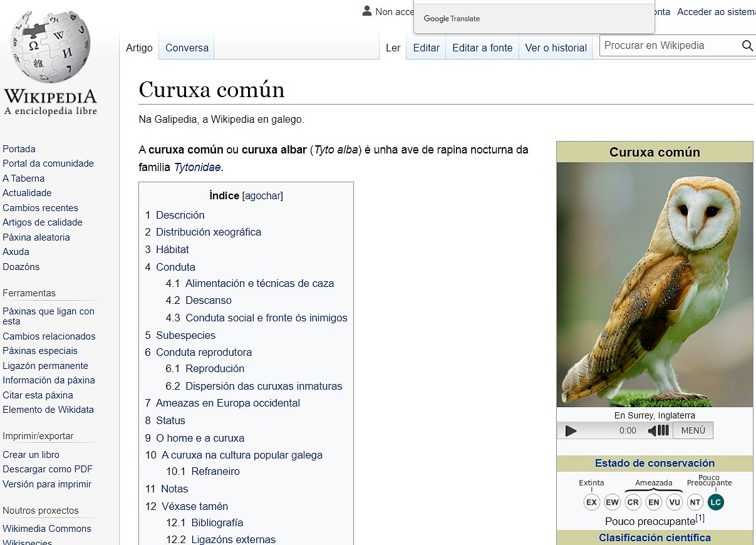
Task: Click the highlighted LC status circle
Action: click(716, 502)
